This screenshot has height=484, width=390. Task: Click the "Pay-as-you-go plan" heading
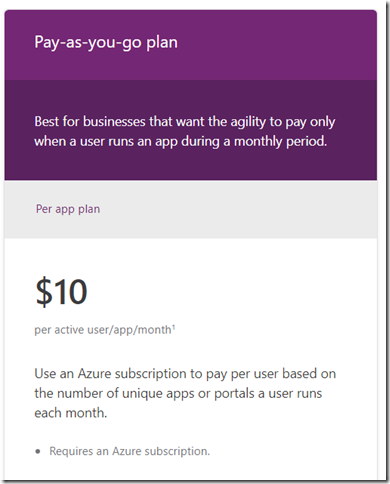[x=106, y=43]
